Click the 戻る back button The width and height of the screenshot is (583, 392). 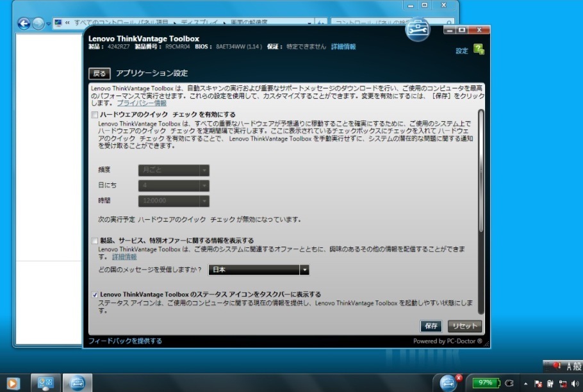click(x=99, y=74)
